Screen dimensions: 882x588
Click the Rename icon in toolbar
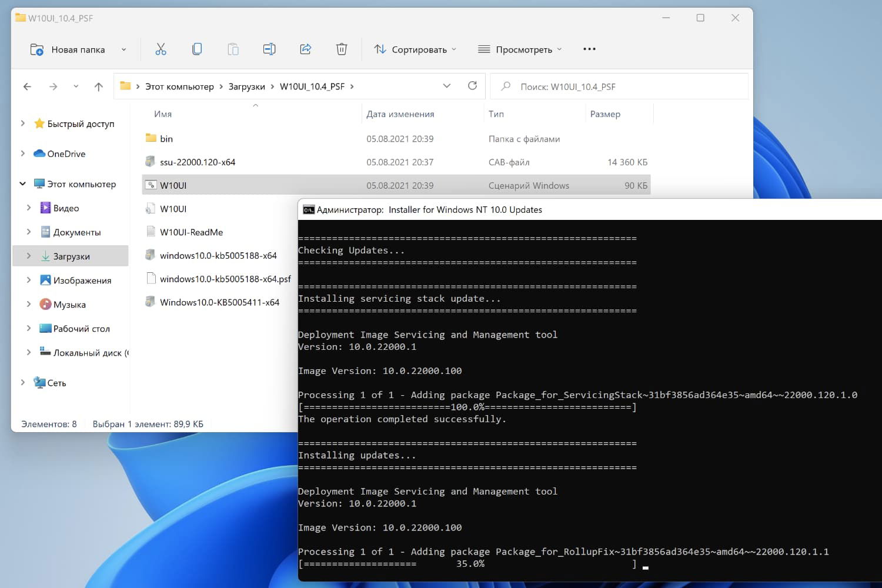click(269, 49)
